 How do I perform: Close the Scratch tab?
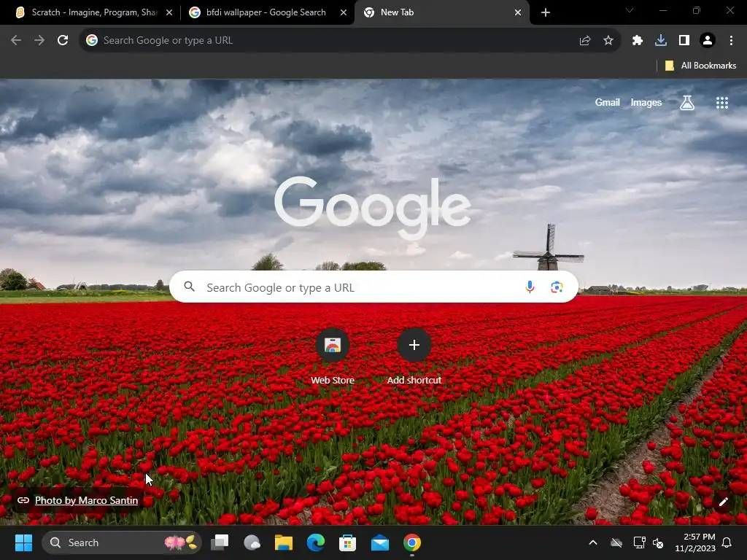coord(169,12)
